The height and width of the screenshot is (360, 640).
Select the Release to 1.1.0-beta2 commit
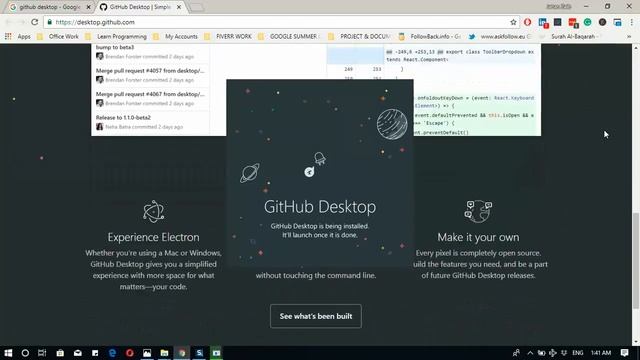point(150,122)
